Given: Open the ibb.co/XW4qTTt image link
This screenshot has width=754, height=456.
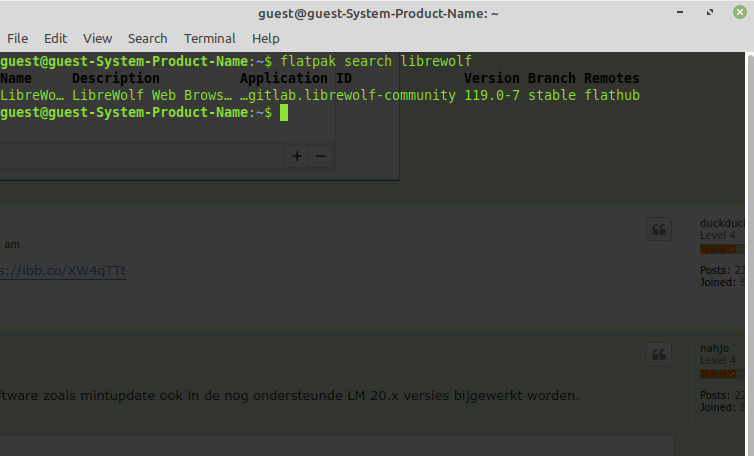Looking at the screenshot, I should (x=63, y=271).
